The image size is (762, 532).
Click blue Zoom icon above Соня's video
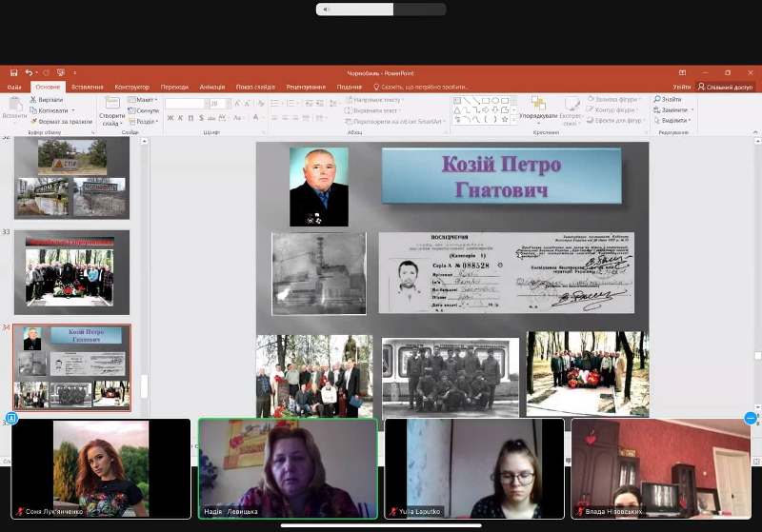pyautogui.click(x=11, y=418)
